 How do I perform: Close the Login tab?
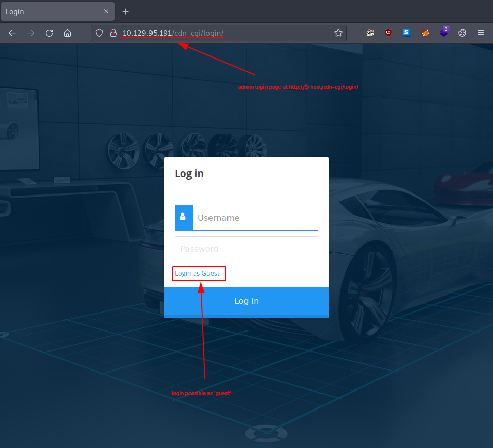[106, 11]
